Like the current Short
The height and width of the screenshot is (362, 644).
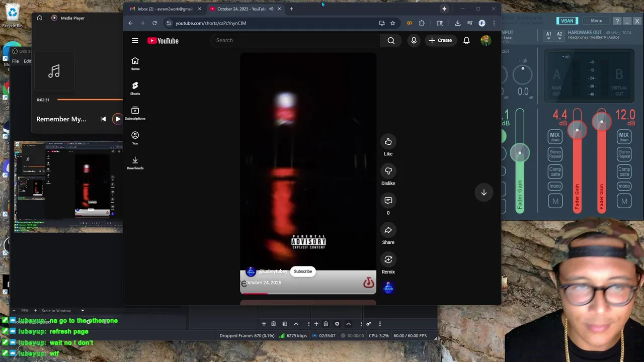point(388,142)
